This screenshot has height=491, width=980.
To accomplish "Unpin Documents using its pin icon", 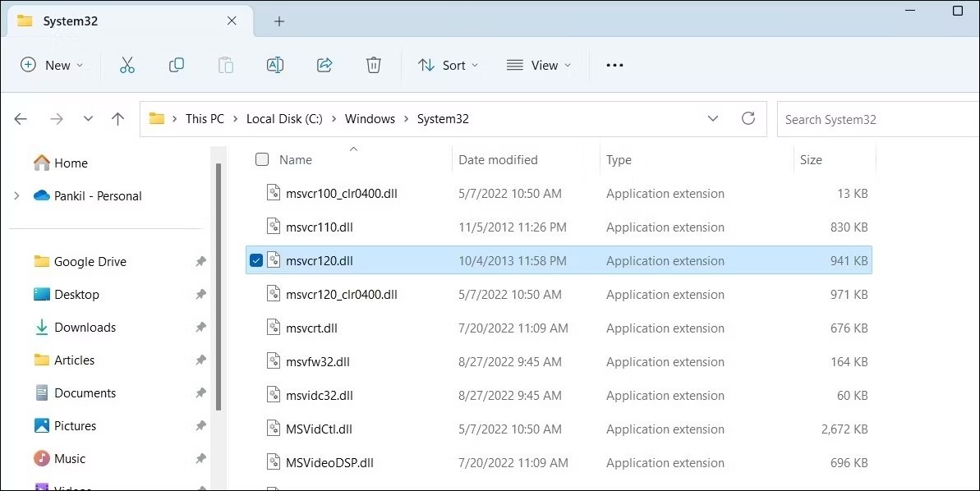I will (x=200, y=393).
